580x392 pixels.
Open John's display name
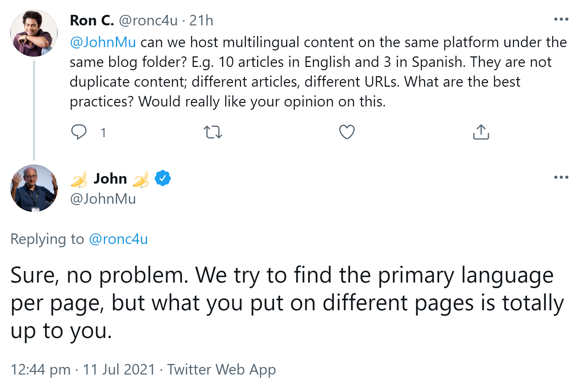110,179
